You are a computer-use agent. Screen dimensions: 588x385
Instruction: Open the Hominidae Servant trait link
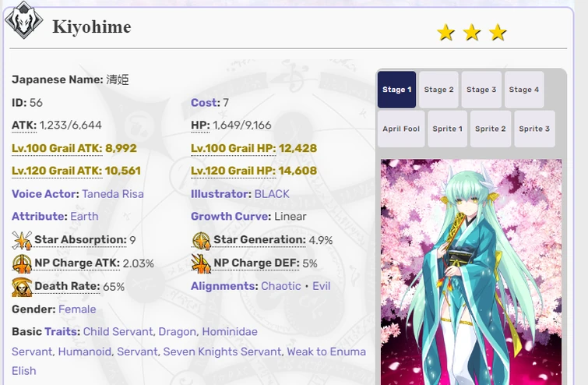(x=230, y=332)
